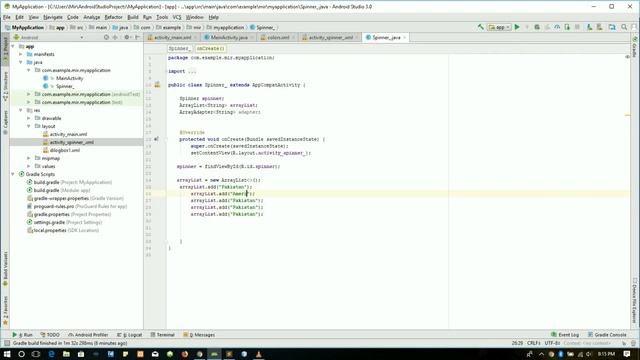Click the Scroll from Source target icon

[107, 37]
